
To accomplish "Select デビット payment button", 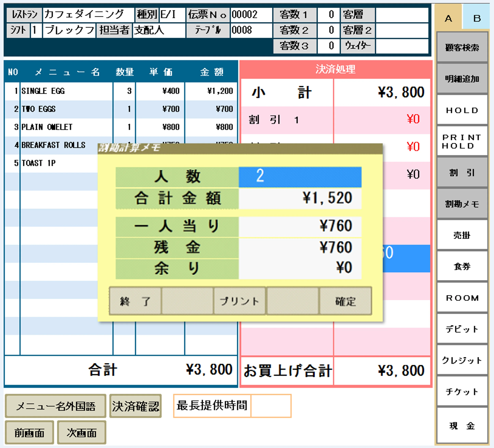I will (462, 329).
